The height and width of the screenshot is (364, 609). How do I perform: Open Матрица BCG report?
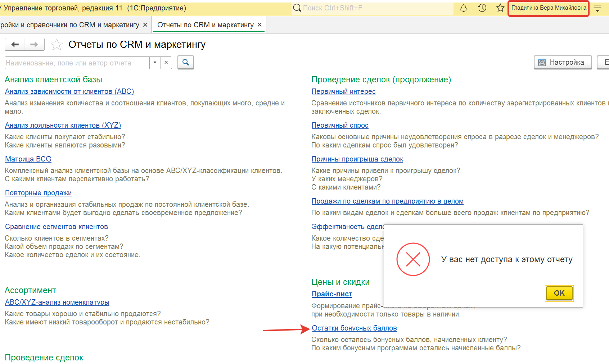pyautogui.click(x=28, y=159)
